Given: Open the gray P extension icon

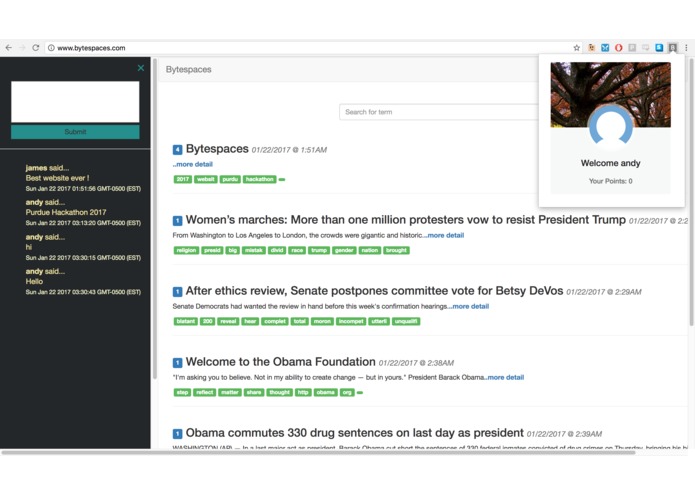Looking at the screenshot, I should pyautogui.click(x=632, y=47).
